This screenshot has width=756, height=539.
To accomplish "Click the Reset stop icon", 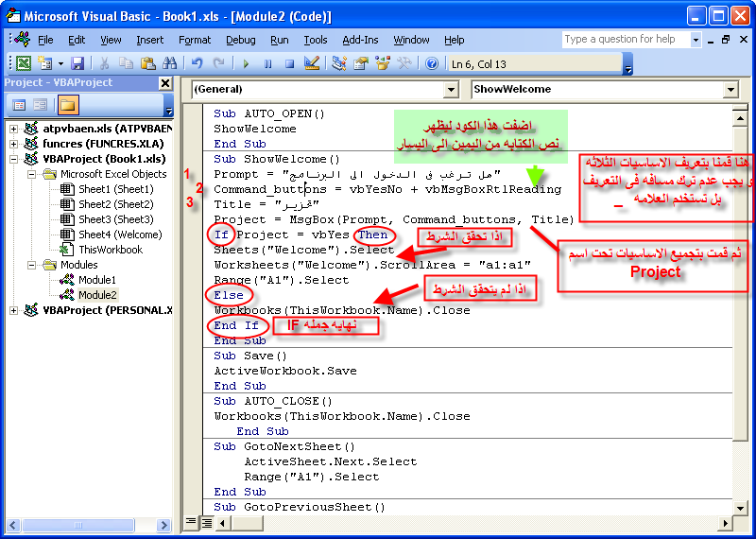I will [x=290, y=63].
